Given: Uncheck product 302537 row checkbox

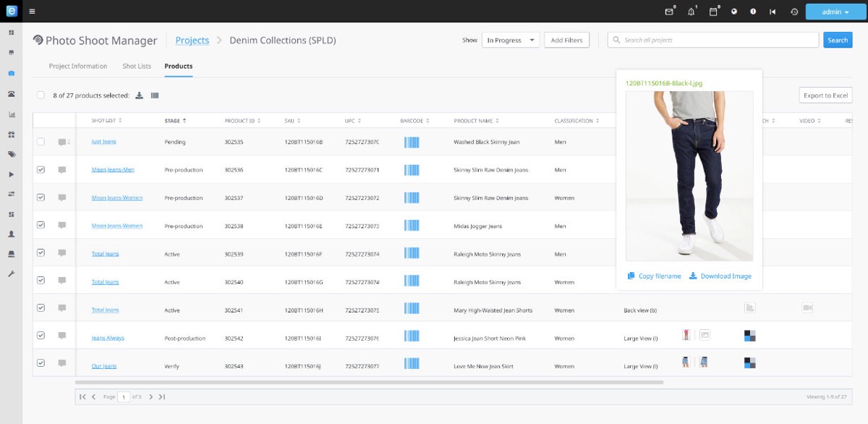Looking at the screenshot, I should (x=41, y=198).
